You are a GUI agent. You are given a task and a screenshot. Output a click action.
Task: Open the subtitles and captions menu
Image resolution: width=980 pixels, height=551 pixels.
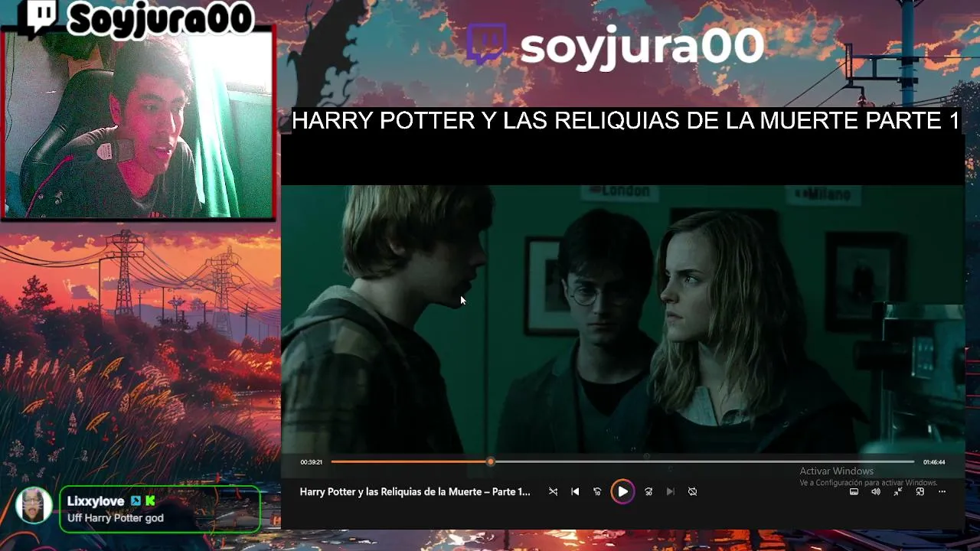click(854, 491)
